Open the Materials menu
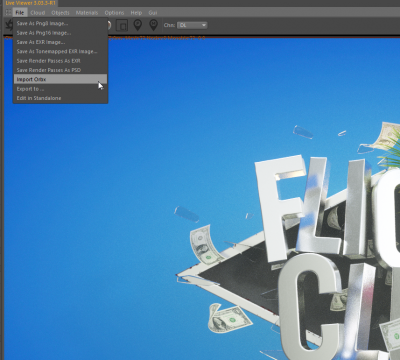The width and height of the screenshot is (400, 360). pos(87,13)
